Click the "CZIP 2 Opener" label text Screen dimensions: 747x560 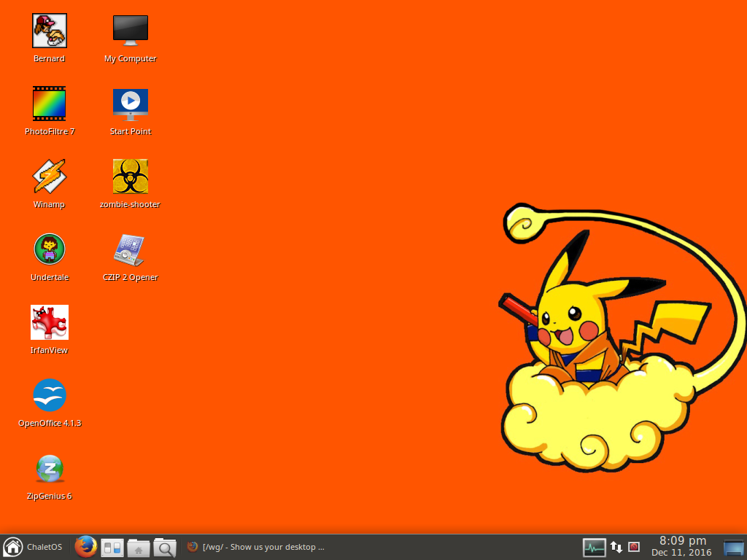coord(130,277)
